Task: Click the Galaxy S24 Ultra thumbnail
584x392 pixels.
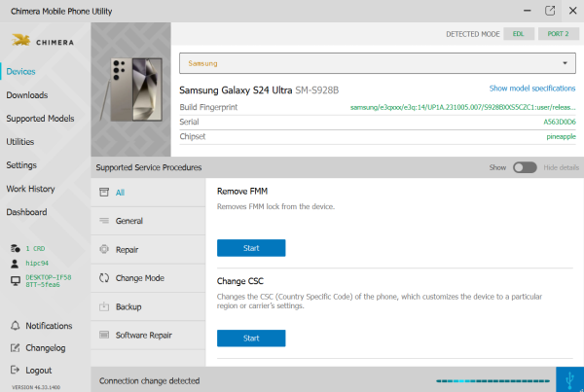Action: [131, 89]
